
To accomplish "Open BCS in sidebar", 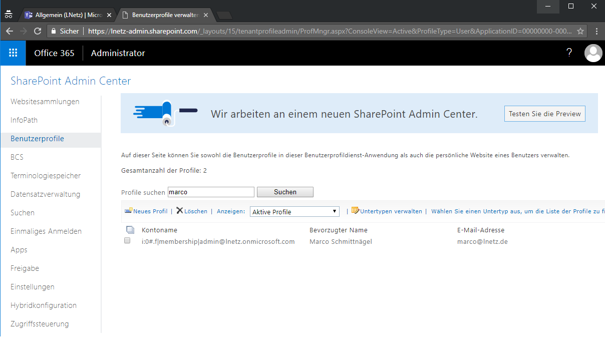I will [17, 157].
